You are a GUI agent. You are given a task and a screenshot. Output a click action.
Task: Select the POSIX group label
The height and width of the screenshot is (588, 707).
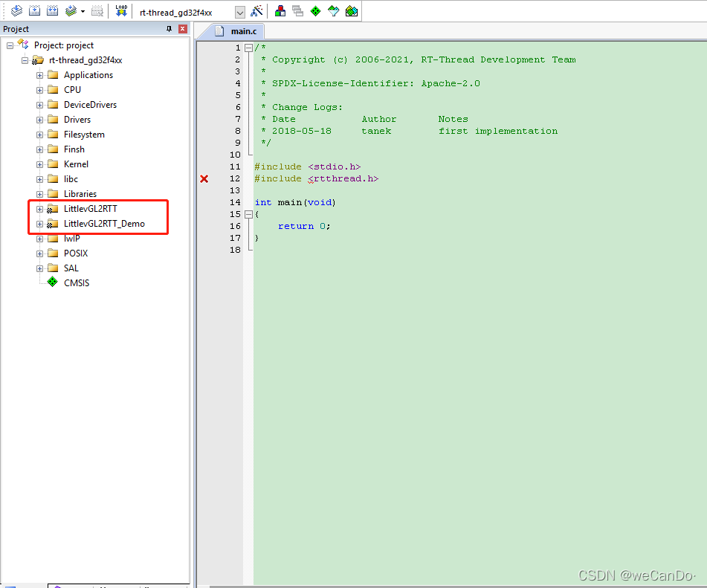[76, 253]
